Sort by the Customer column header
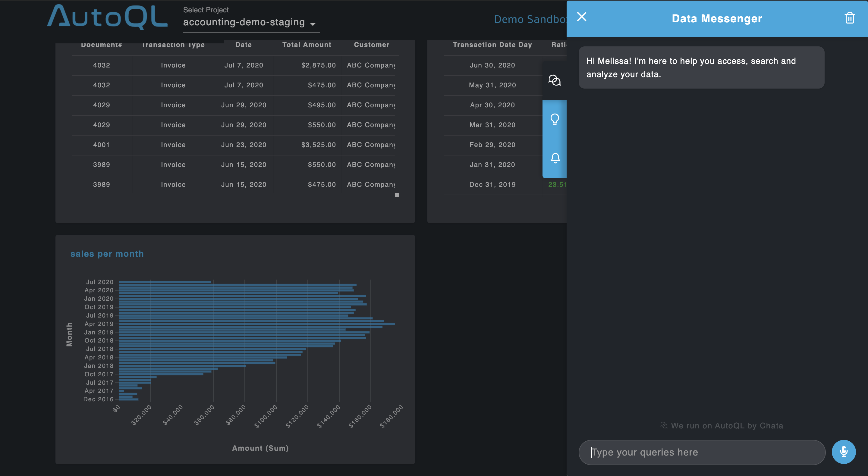This screenshot has height=476, width=868. coord(371,45)
